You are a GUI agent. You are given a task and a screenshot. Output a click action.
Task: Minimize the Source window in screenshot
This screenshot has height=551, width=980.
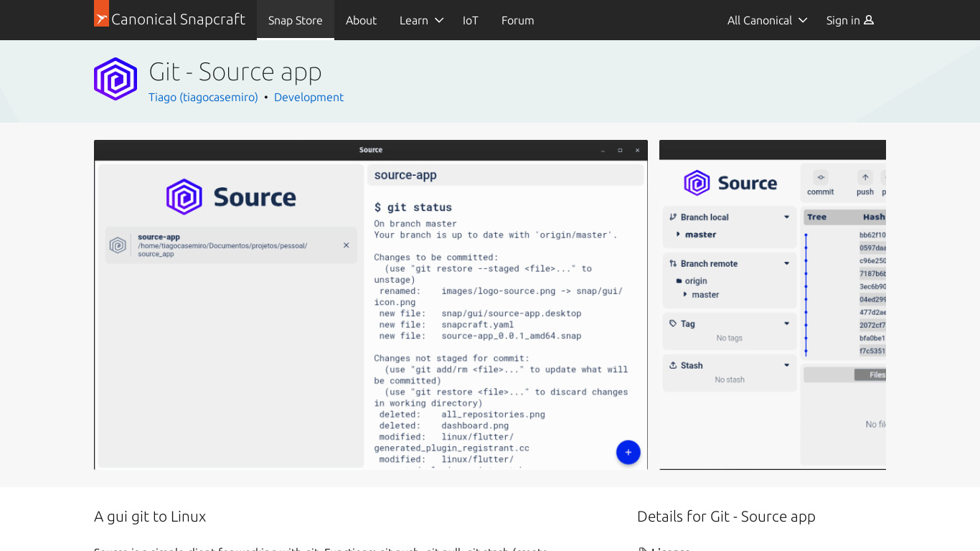point(603,151)
